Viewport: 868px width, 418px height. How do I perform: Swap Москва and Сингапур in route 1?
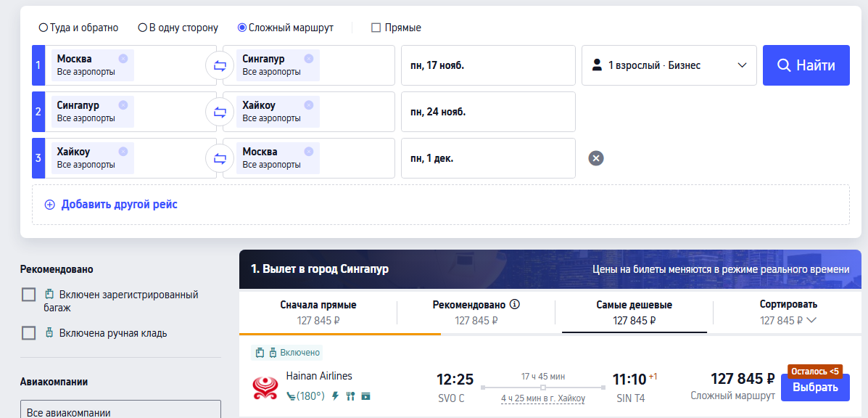click(220, 66)
